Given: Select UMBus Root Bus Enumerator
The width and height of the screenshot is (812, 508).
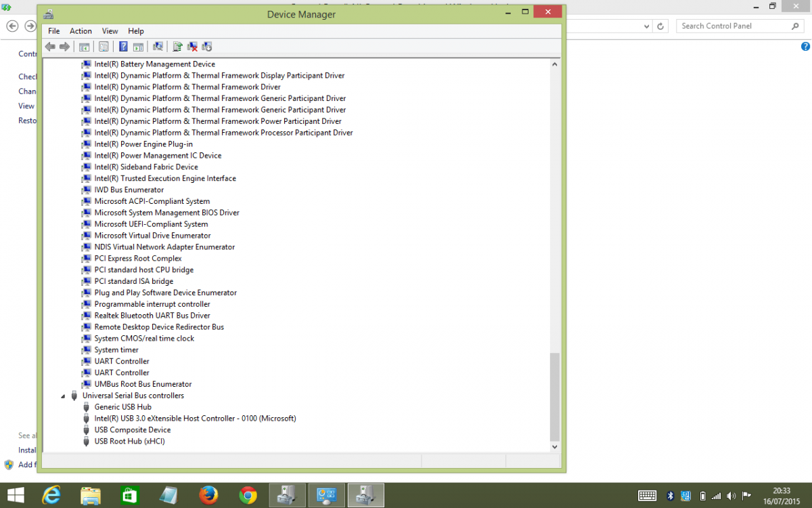Looking at the screenshot, I should coord(143,384).
